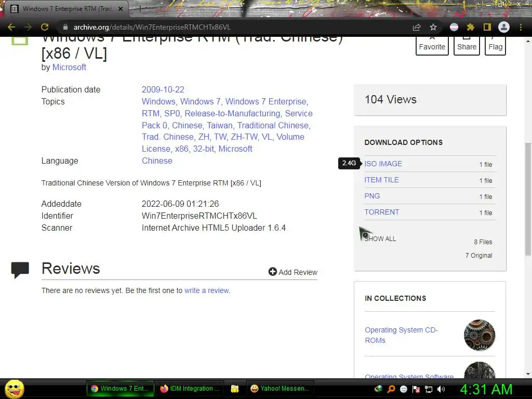Open the Release-to-Manufacturing topic link
The height and width of the screenshot is (399, 532).
click(232, 113)
